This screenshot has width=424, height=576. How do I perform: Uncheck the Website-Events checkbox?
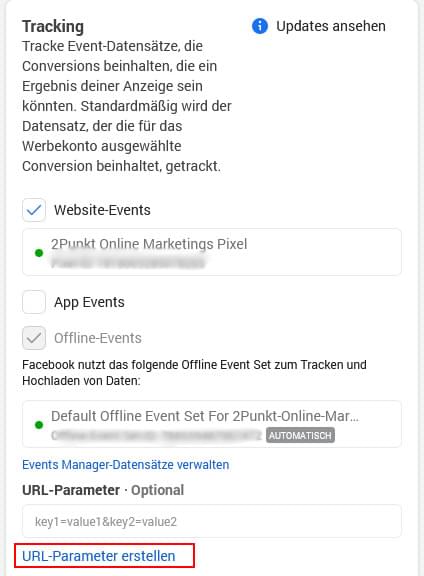click(34, 210)
